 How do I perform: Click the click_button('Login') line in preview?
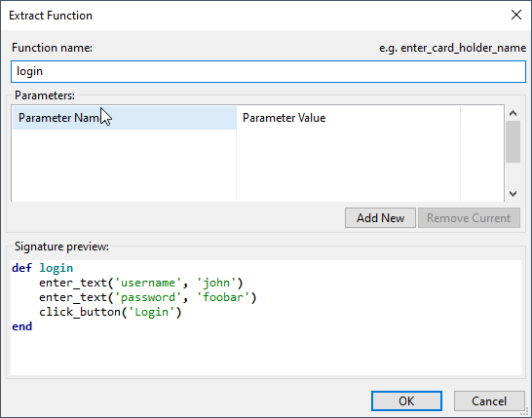pyautogui.click(x=110, y=312)
